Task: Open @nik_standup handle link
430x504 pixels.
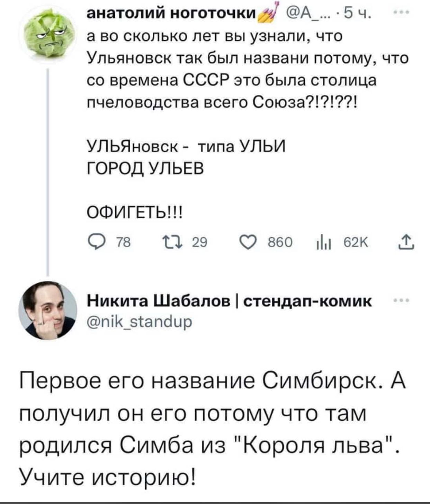Action: pyautogui.click(x=130, y=320)
